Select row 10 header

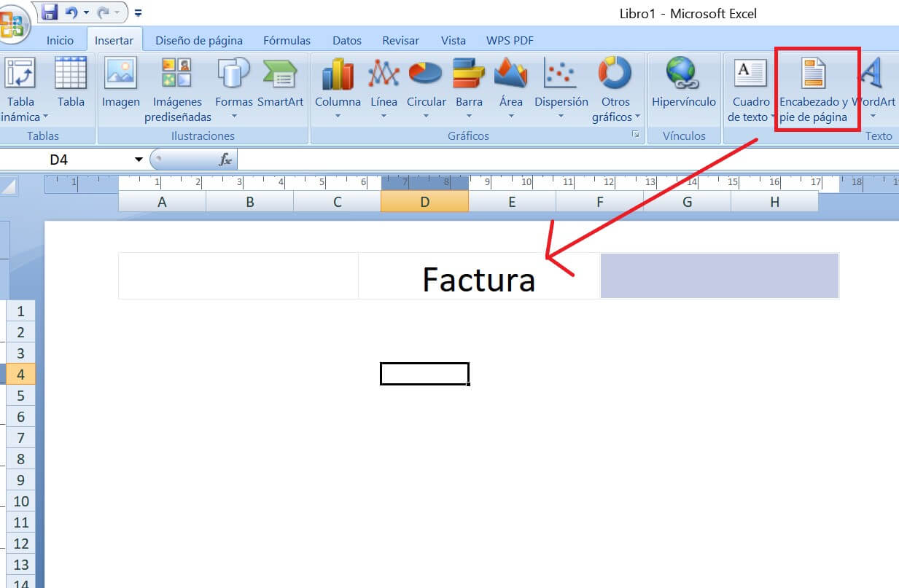[20, 501]
